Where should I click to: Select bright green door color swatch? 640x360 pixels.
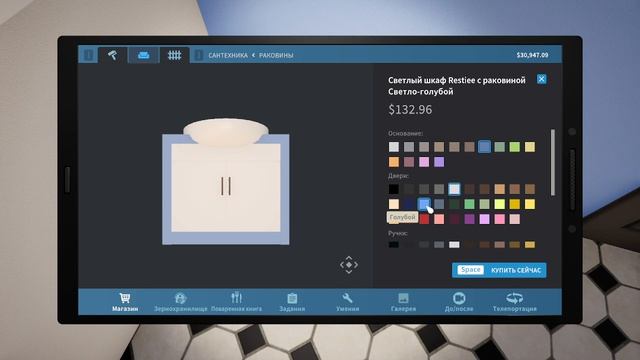point(469,204)
